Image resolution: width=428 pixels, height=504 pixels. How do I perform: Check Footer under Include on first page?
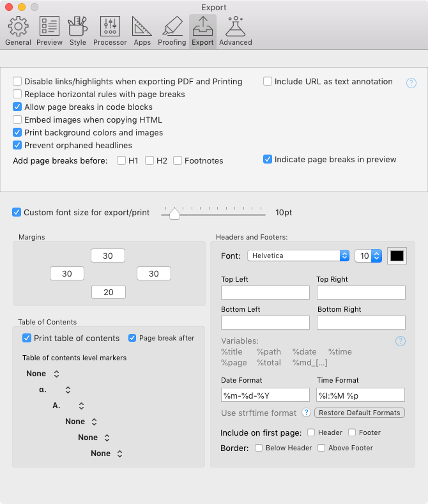(x=352, y=432)
